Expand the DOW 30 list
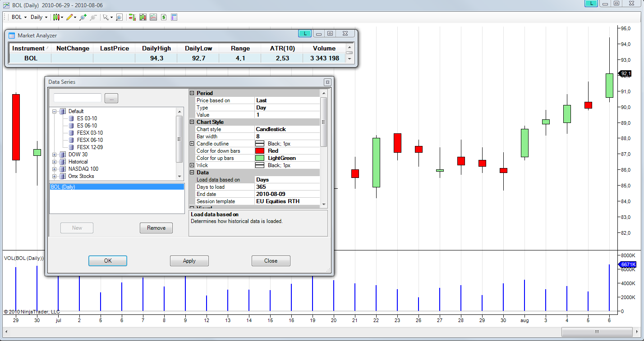The height and width of the screenshot is (341, 644). tap(55, 155)
